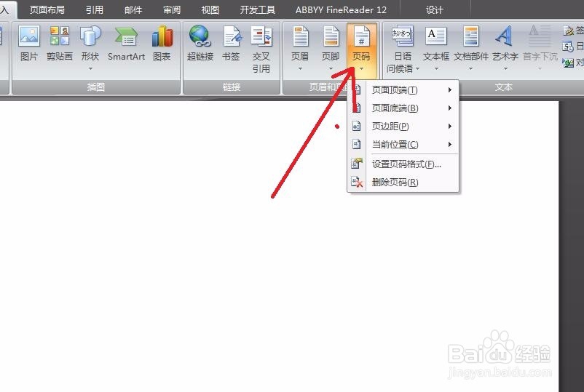The height and width of the screenshot is (392, 584).
Task: Open the 交叉引用 cross-reference tool
Action: pyautogui.click(x=261, y=36)
